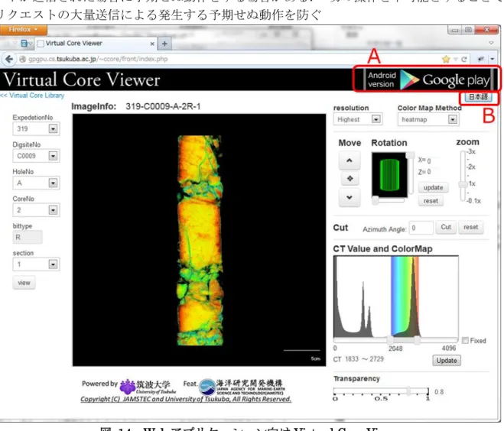Open the ExpedetionNo 319 dropdown
The height and width of the screenshot is (431, 504).
coord(36,129)
